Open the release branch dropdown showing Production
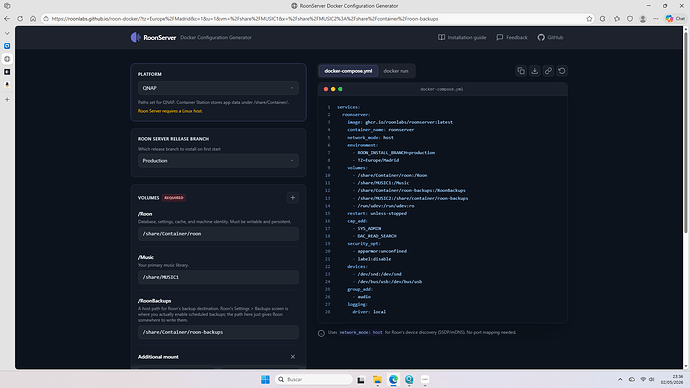Screen dimensions: 690x388 pos(218,161)
